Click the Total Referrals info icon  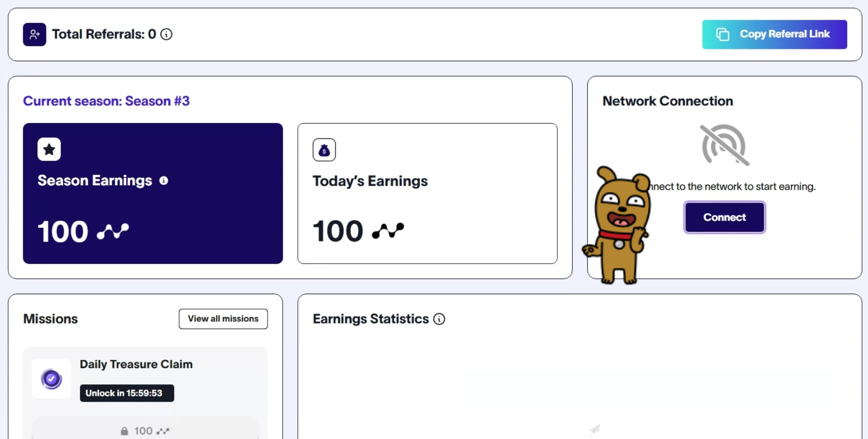tap(166, 34)
